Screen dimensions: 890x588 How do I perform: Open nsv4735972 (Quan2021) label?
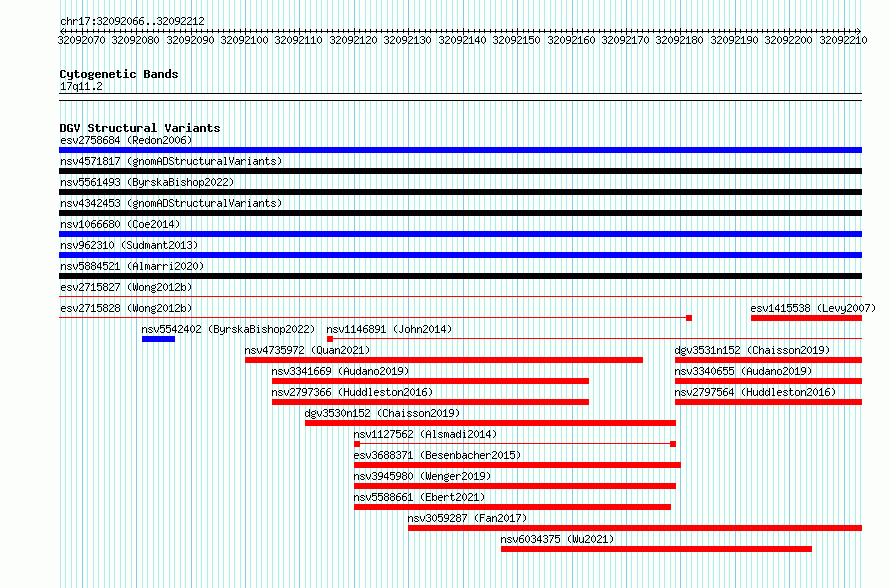pos(307,350)
